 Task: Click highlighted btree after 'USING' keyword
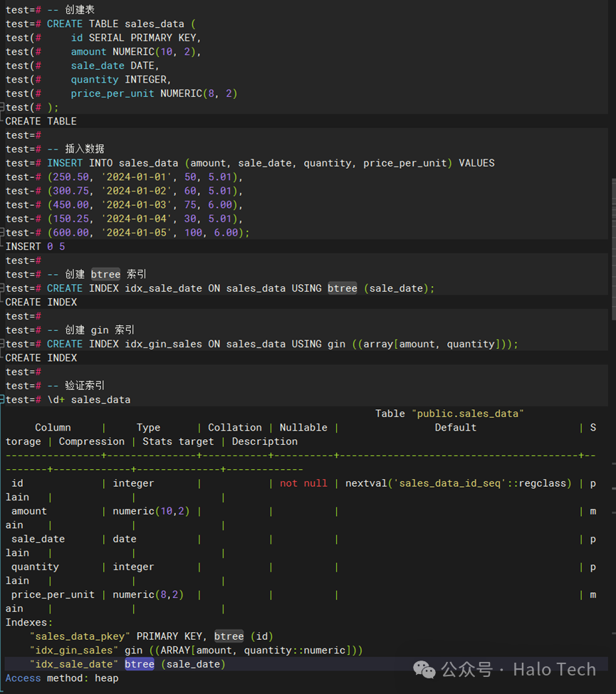pos(343,288)
